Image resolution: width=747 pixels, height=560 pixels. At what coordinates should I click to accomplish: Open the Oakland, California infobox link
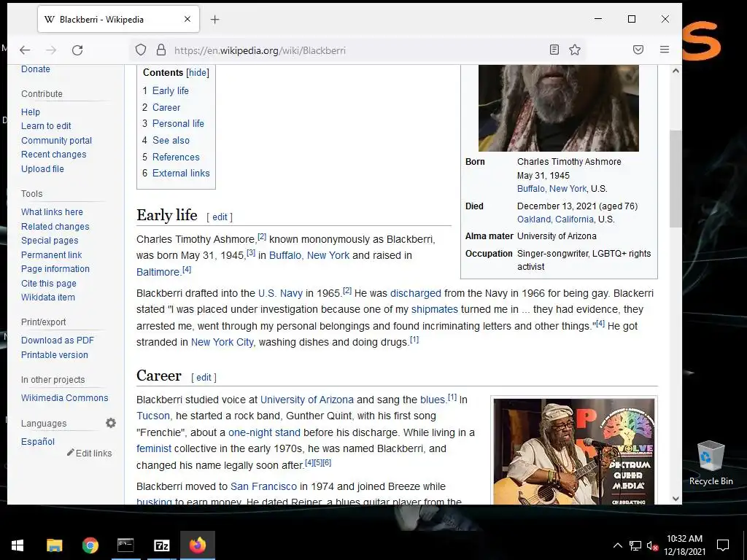(x=555, y=219)
